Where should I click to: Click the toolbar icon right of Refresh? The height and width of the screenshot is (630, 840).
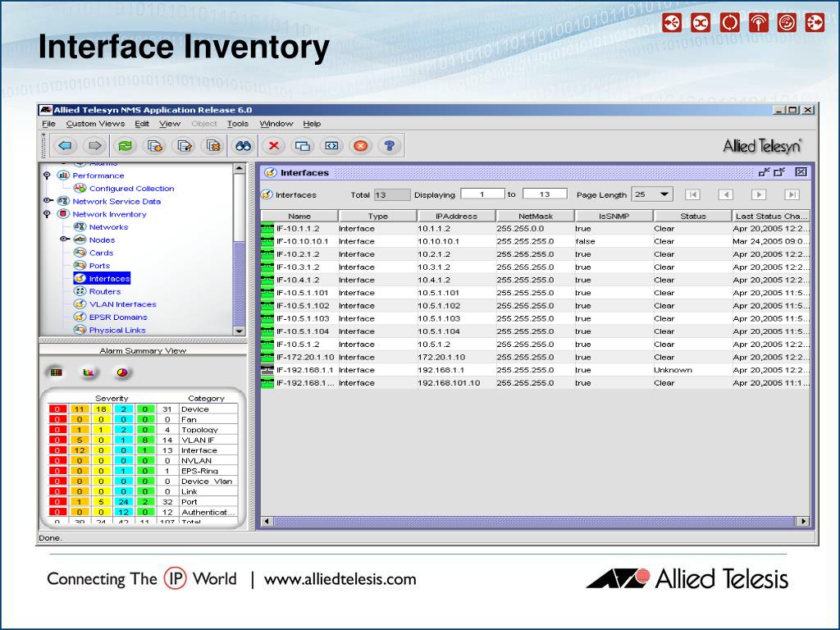point(155,145)
